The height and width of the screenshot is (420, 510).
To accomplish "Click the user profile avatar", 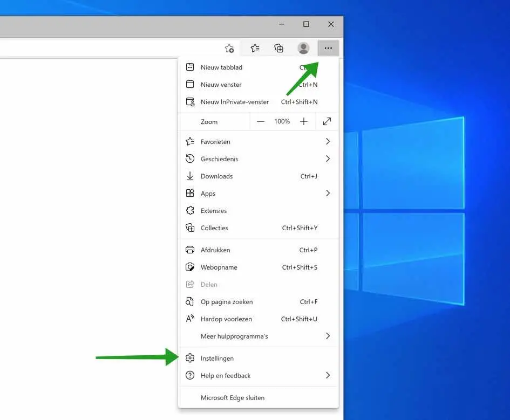I will tap(303, 49).
